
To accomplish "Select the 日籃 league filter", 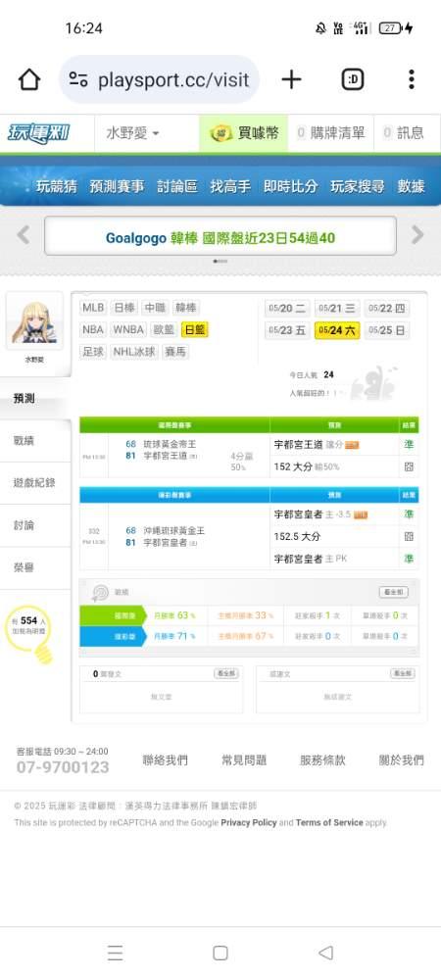I will coord(195,329).
